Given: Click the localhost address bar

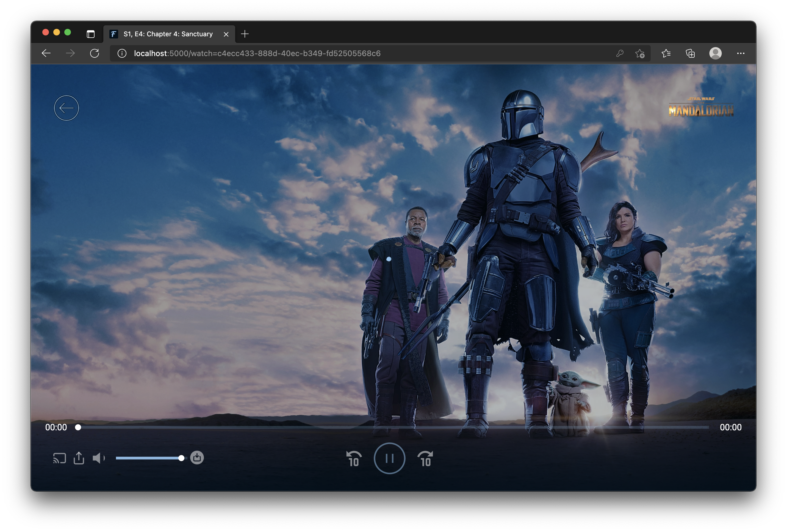Looking at the screenshot, I should [x=257, y=54].
